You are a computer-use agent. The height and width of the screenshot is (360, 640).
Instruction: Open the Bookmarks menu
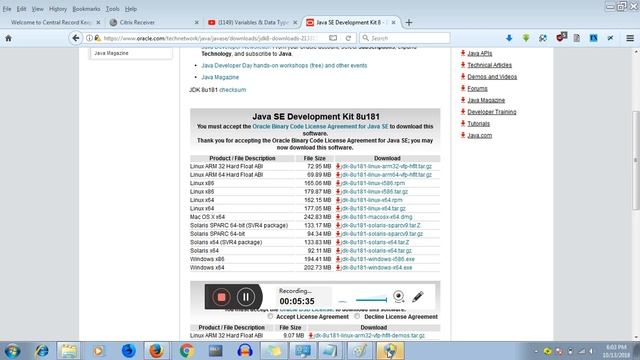(x=86, y=9)
